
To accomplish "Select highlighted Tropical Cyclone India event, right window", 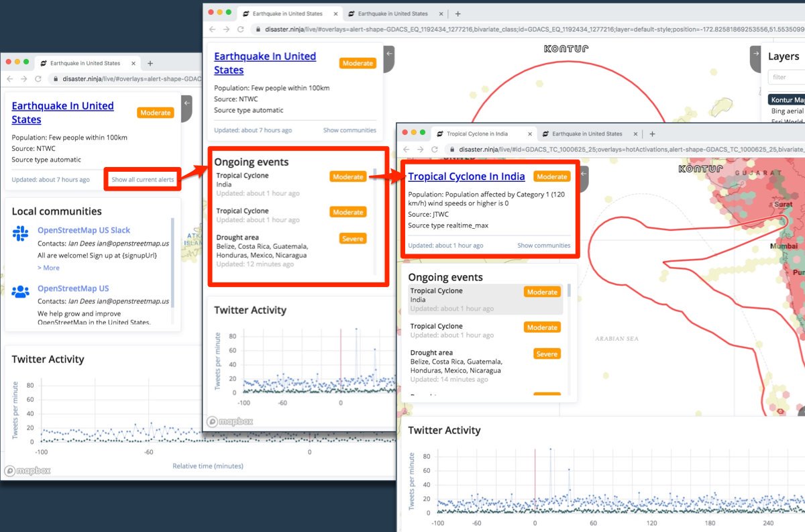I will [x=486, y=299].
